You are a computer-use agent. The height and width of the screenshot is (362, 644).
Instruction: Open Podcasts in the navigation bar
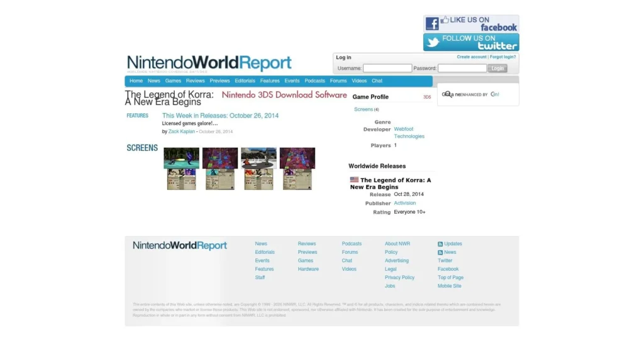pos(314,81)
